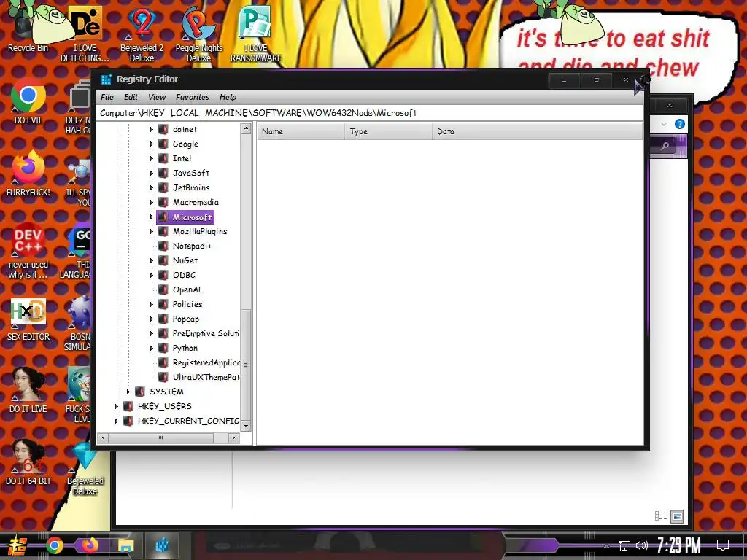Click the Start button on taskbar
Viewport: 747px width, 560px height.
point(16,545)
